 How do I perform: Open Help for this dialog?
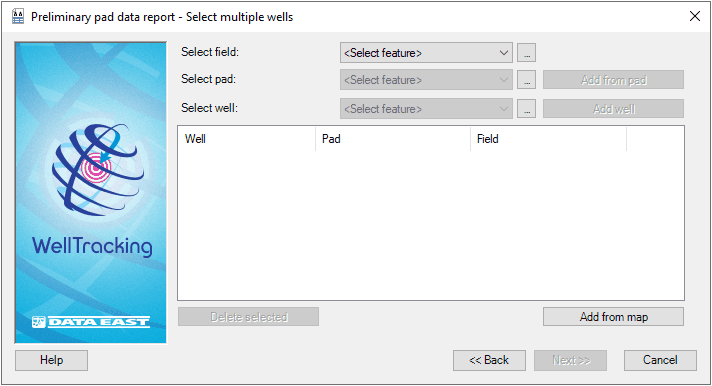51,360
